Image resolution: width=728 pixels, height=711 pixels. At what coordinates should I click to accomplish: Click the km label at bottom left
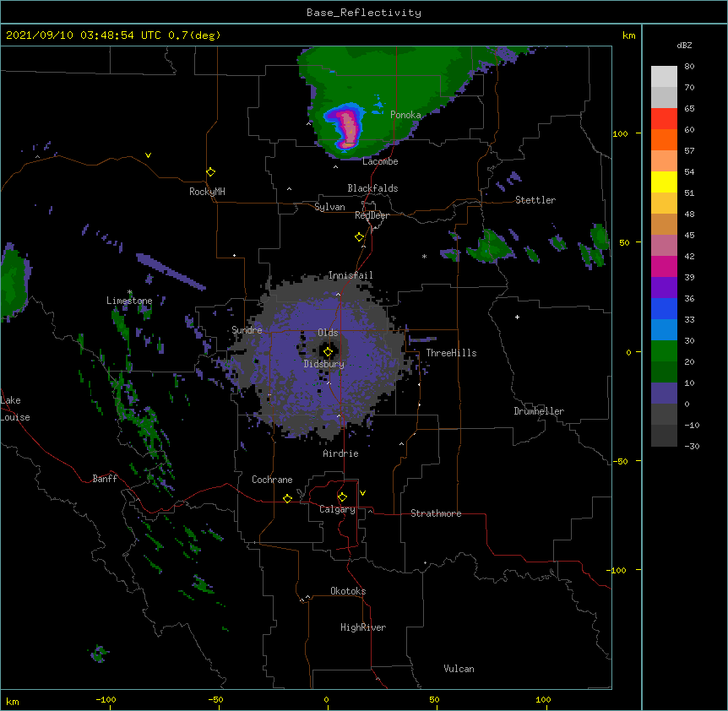(13, 701)
